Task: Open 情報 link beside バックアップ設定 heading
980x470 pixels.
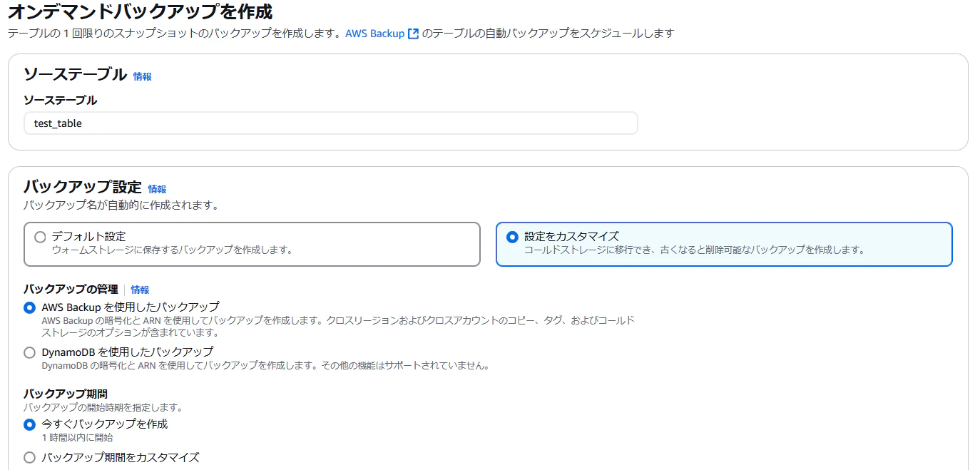Action: click(x=157, y=189)
